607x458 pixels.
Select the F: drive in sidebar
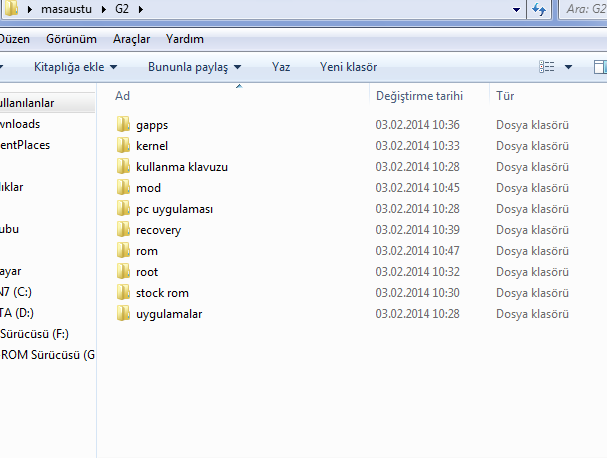coord(34,334)
